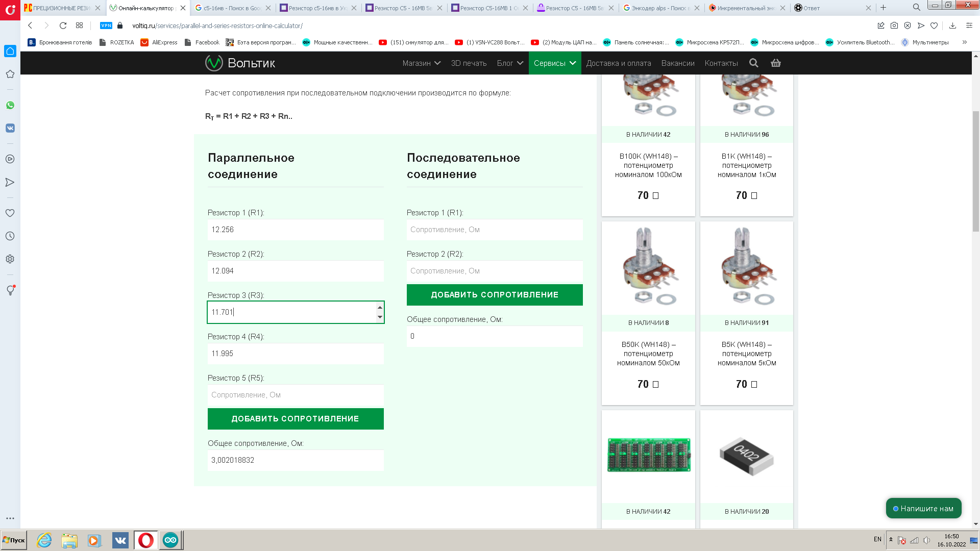The image size is (980, 551).
Task: Expand the Сервисы dropdown menu
Action: coord(555,63)
